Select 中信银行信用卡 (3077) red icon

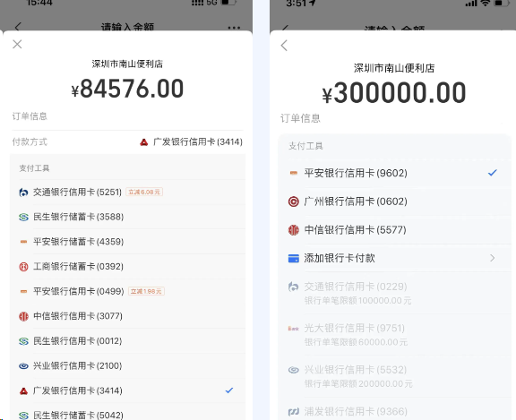click(x=23, y=316)
